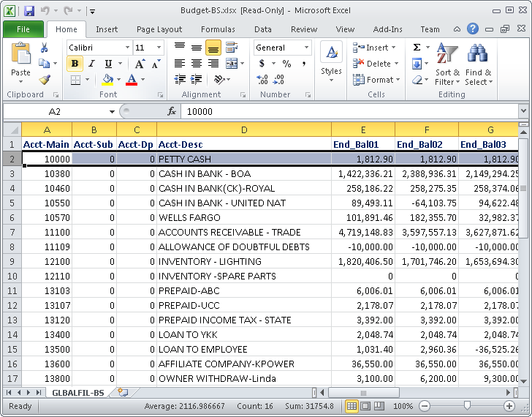Viewport: 532px width, 417px height.
Task: Open the File tab
Action: tap(23, 29)
